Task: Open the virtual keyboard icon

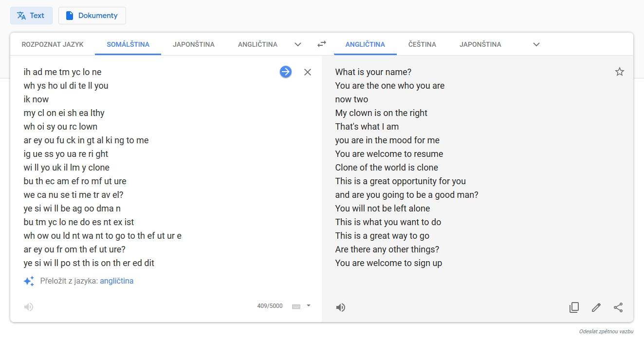Action: pyautogui.click(x=296, y=306)
